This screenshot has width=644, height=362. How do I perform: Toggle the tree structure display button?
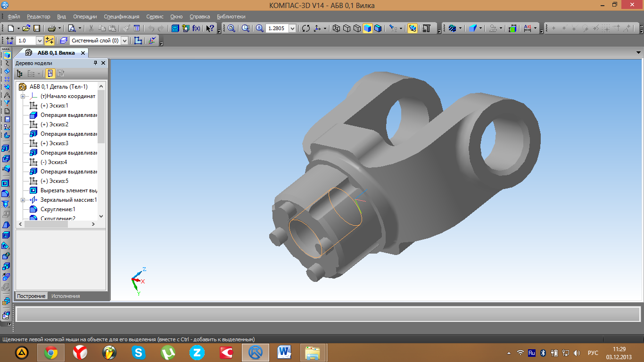point(19,73)
